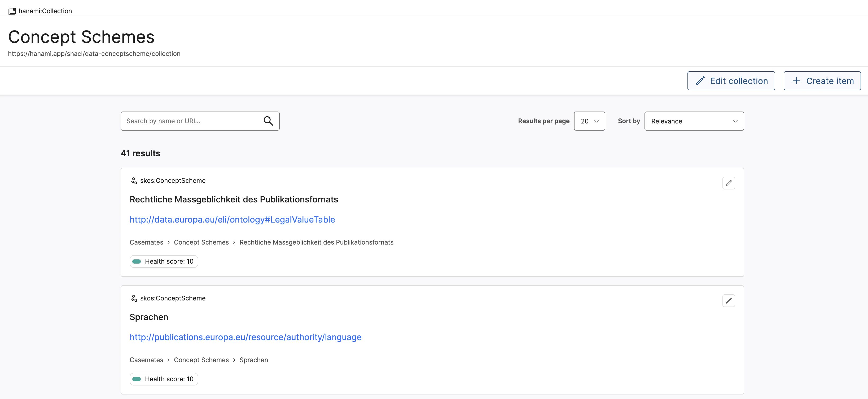
Task: Click the breadcrumb chevron after Concept Schemes in Sprachen card
Action: 234,360
